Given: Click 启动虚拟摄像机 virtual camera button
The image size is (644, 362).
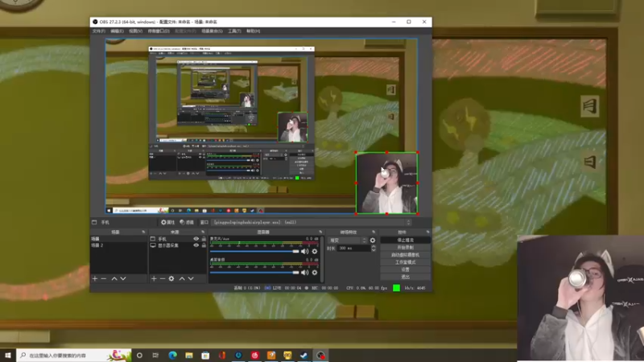Looking at the screenshot, I should (x=406, y=255).
